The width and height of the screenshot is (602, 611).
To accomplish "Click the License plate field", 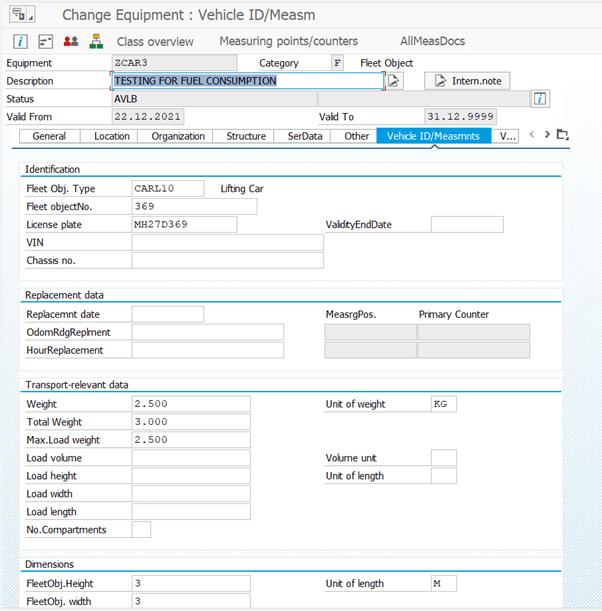I will pos(184,224).
